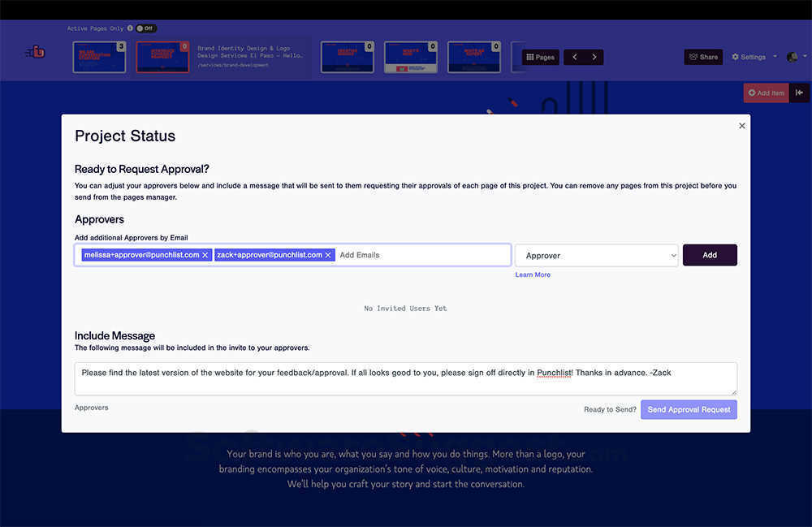
Task: Click the info icon beside Active Pages Only
Action: click(x=131, y=28)
